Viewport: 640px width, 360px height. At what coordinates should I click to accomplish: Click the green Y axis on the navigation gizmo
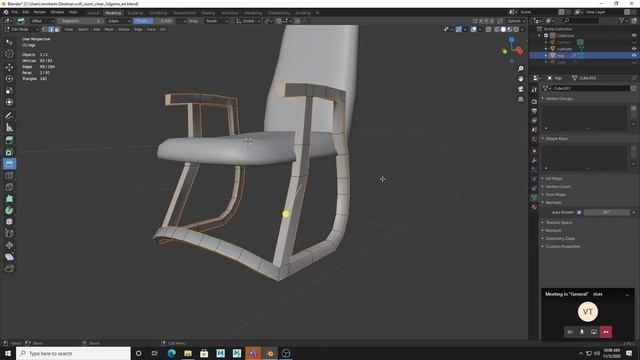505,51
